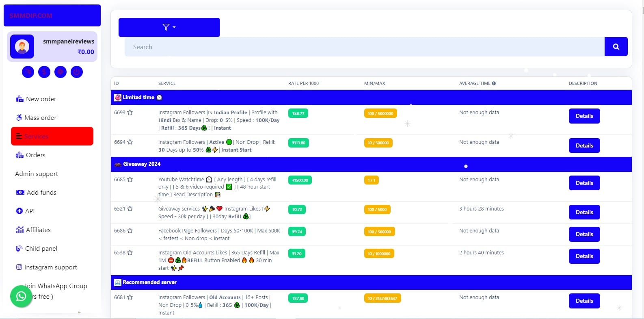This screenshot has height=319, width=644.
Task: Click the user avatar image
Action: click(x=22, y=47)
